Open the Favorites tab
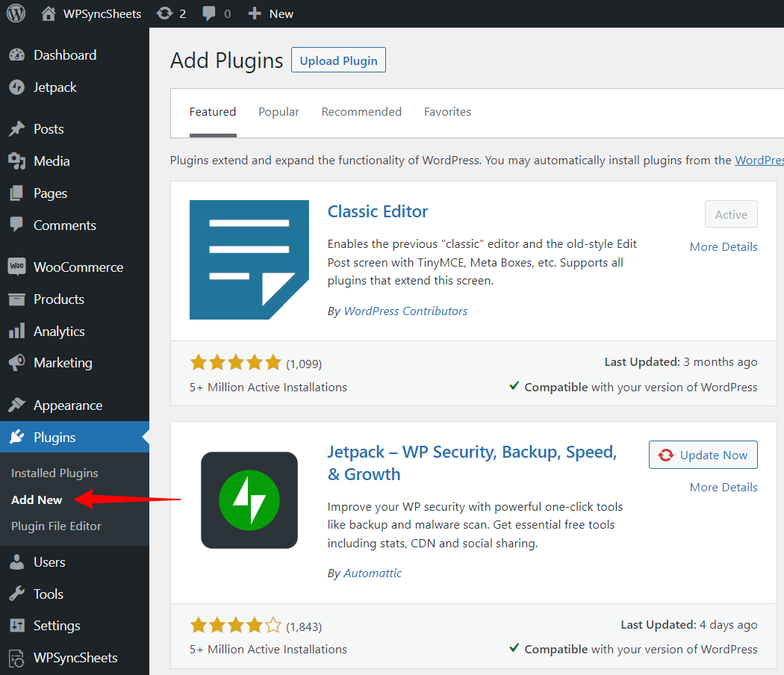Viewport: 784px width, 675px height. 447,112
